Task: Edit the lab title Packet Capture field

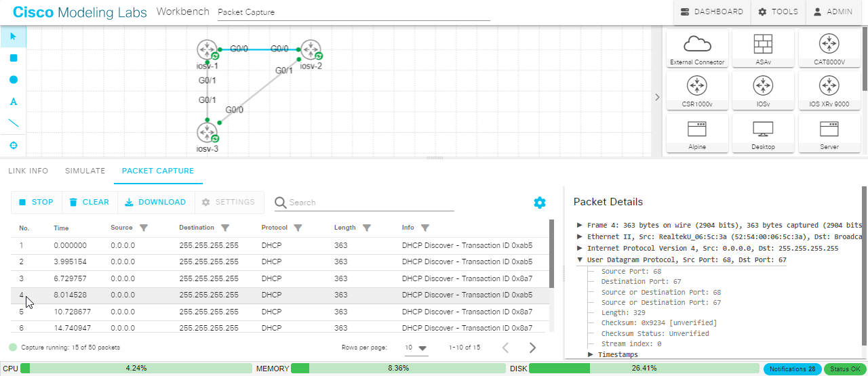Action: [x=353, y=12]
